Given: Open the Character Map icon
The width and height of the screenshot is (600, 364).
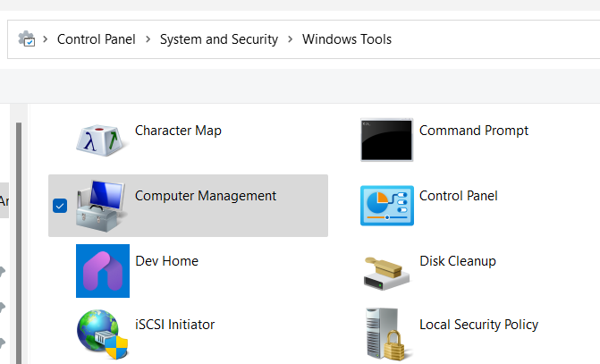Looking at the screenshot, I should [x=102, y=139].
